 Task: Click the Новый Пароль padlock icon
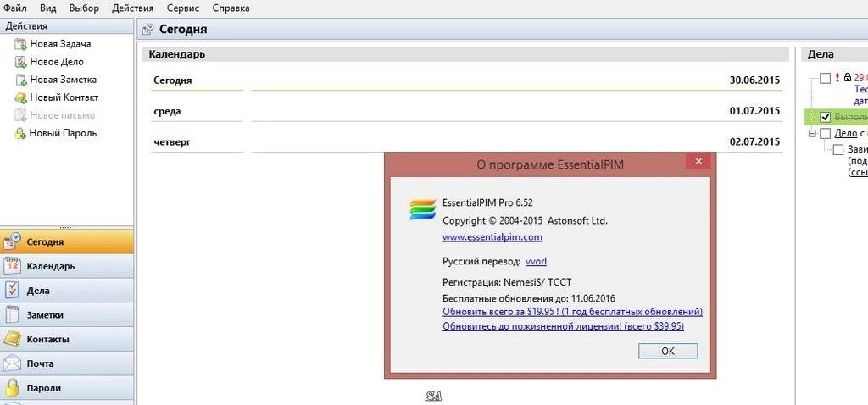click(20, 133)
